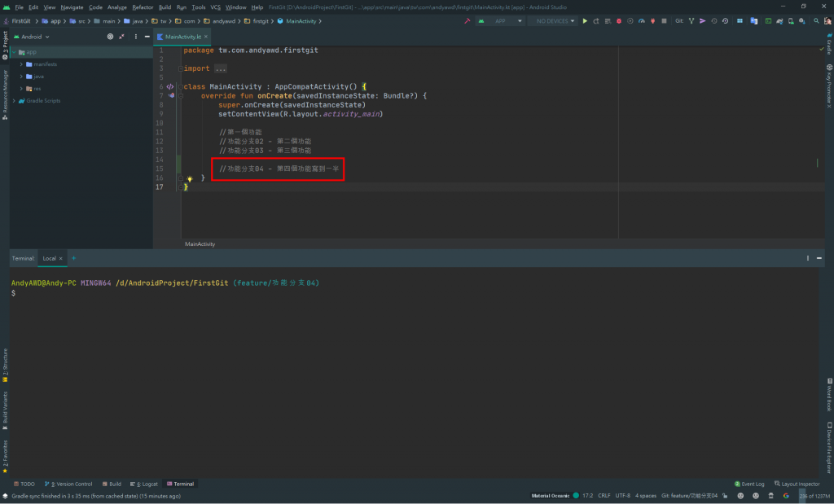Click the Debug app red bug icon

[x=619, y=21]
